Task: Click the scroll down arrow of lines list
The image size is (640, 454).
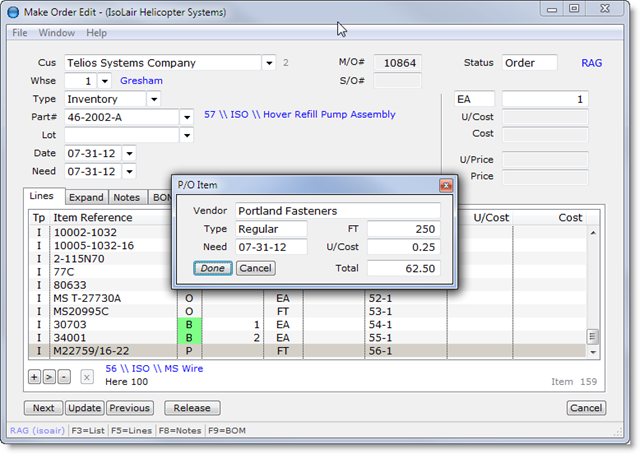Action: coord(592,352)
